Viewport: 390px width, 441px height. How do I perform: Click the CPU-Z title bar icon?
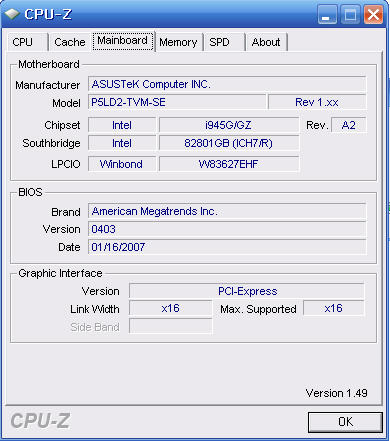[x=11, y=14]
